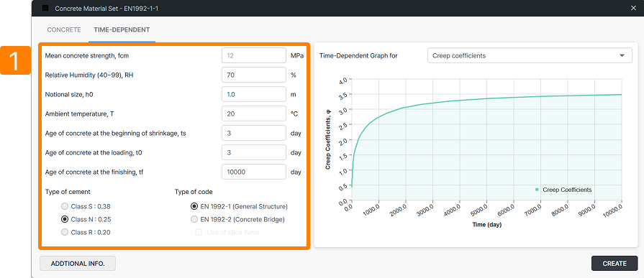
Task: Click the age at finishing tf field
Action: [x=254, y=172]
